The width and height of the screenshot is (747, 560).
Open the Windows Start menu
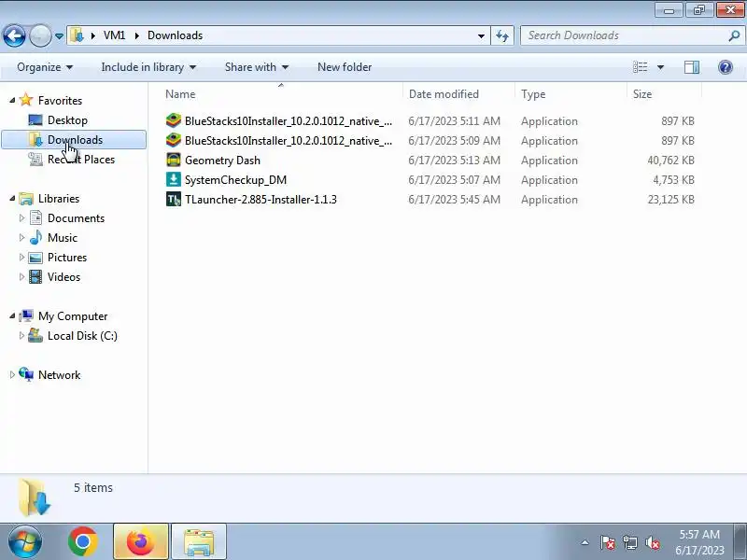tap(25, 542)
